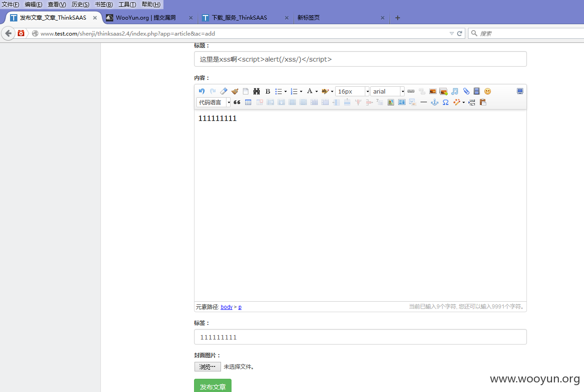Image resolution: width=584 pixels, height=392 pixels.
Task: Open the template layout icon
Action: pos(402,102)
